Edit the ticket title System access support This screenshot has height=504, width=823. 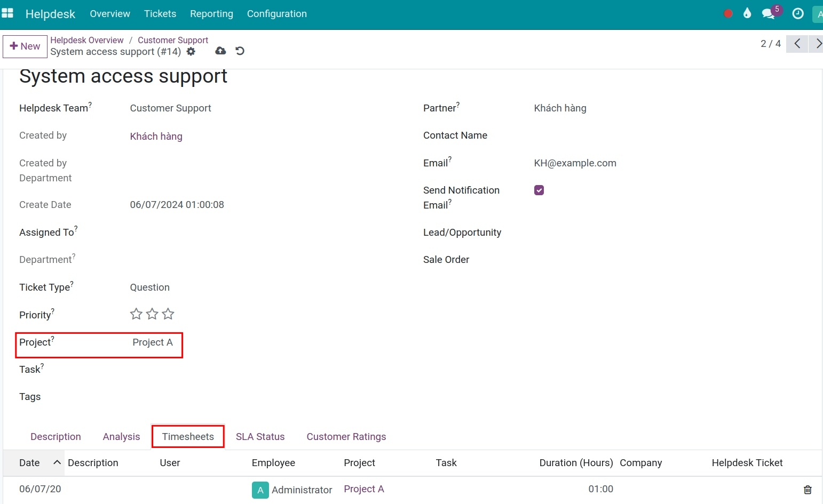point(123,76)
